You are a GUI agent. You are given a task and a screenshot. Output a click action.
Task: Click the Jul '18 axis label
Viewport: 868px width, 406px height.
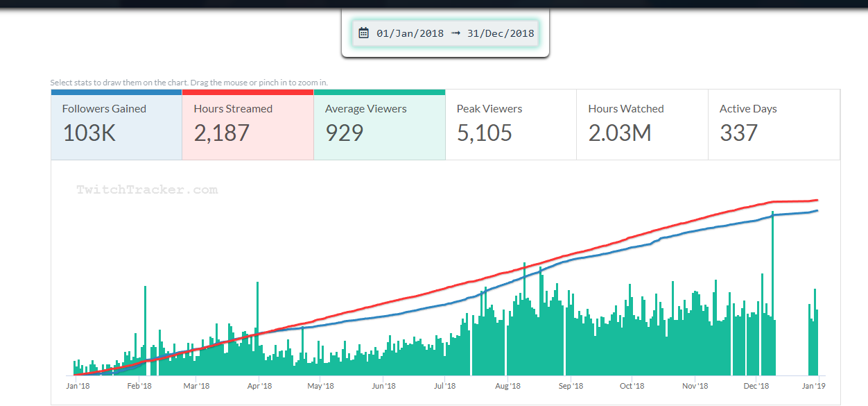pyautogui.click(x=444, y=386)
